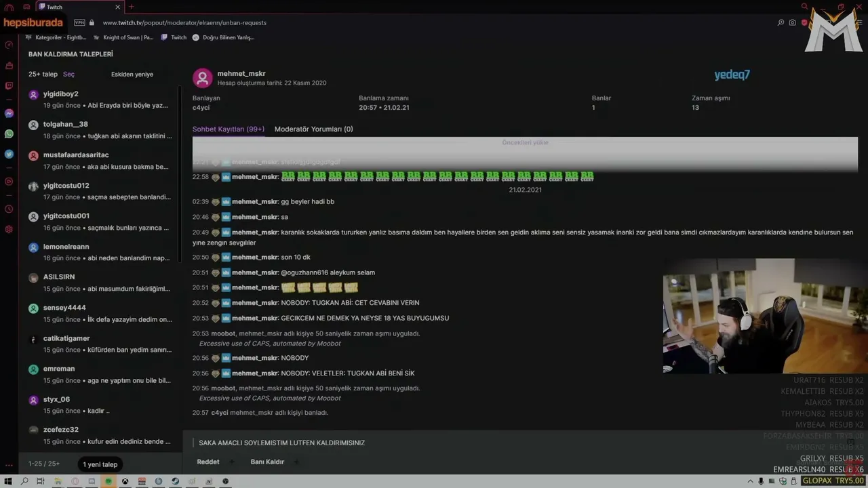868x488 pixels.
Task: Open catikatigamer's unban request
Action: tap(100, 344)
